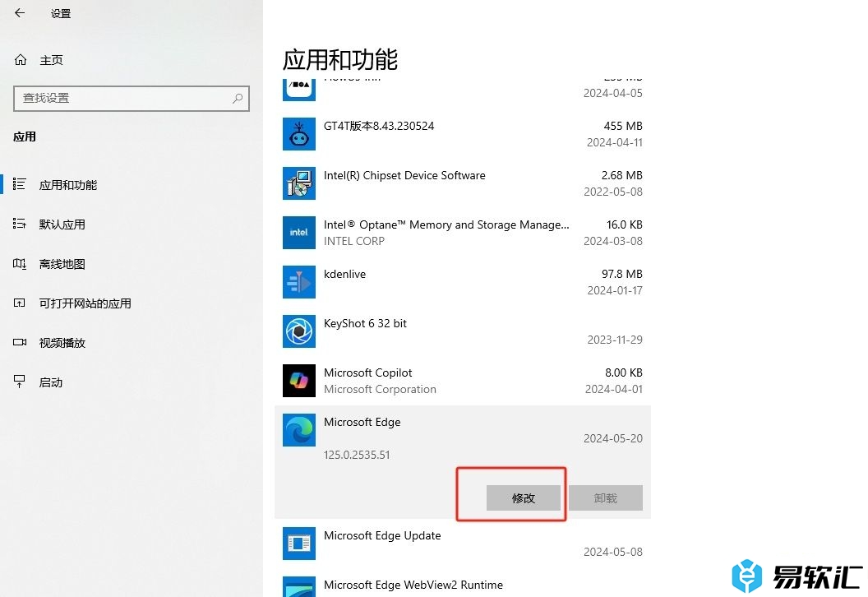
Task: Click the GT4T robot app icon
Action: (x=299, y=134)
